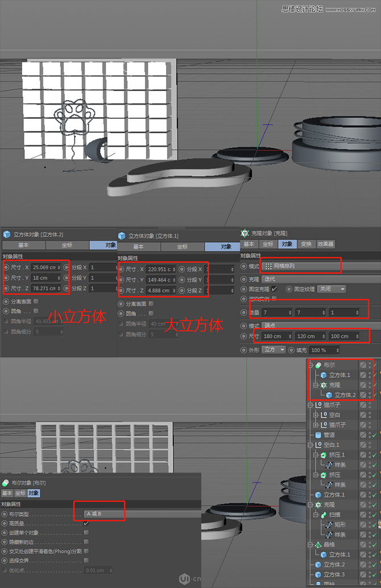The height and width of the screenshot is (588, 381).
Task: Click the extrude icon of 挤压
Action: pyautogui.click(x=324, y=475)
